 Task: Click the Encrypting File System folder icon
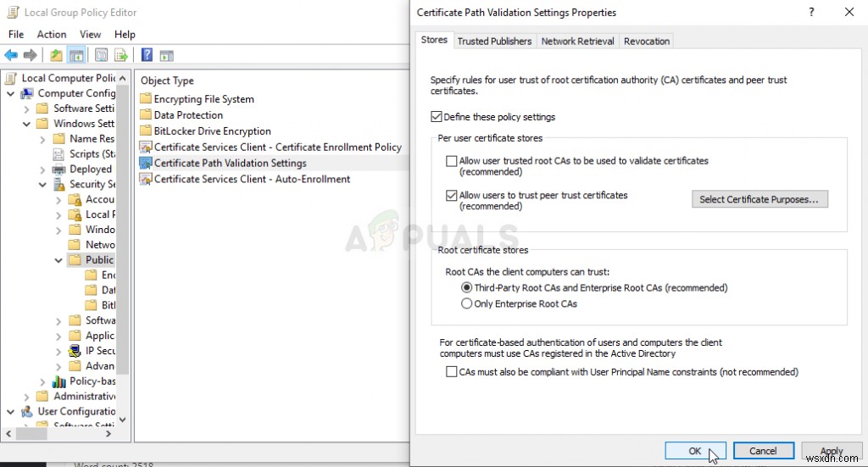pos(146,99)
